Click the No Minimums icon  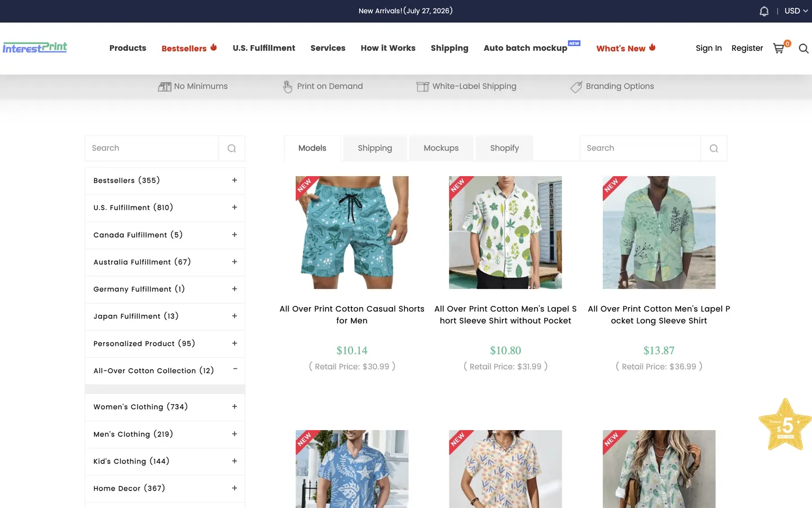pos(165,86)
